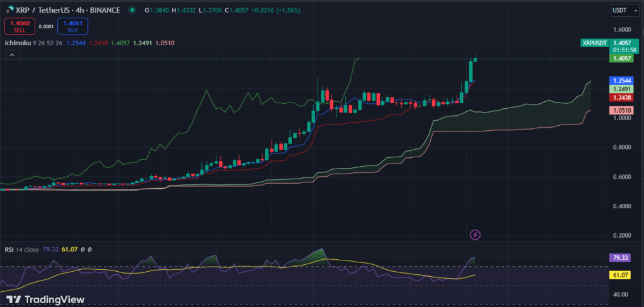Click Ichimoku parameters 9 26 52 26
Viewport: 644px width, 307px height.
pyautogui.click(x=47, y=43)
